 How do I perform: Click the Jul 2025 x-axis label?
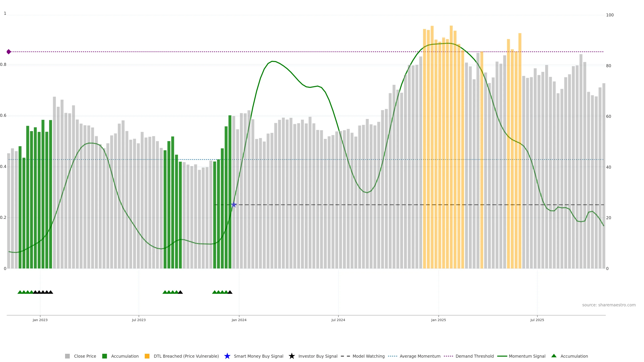537,320
